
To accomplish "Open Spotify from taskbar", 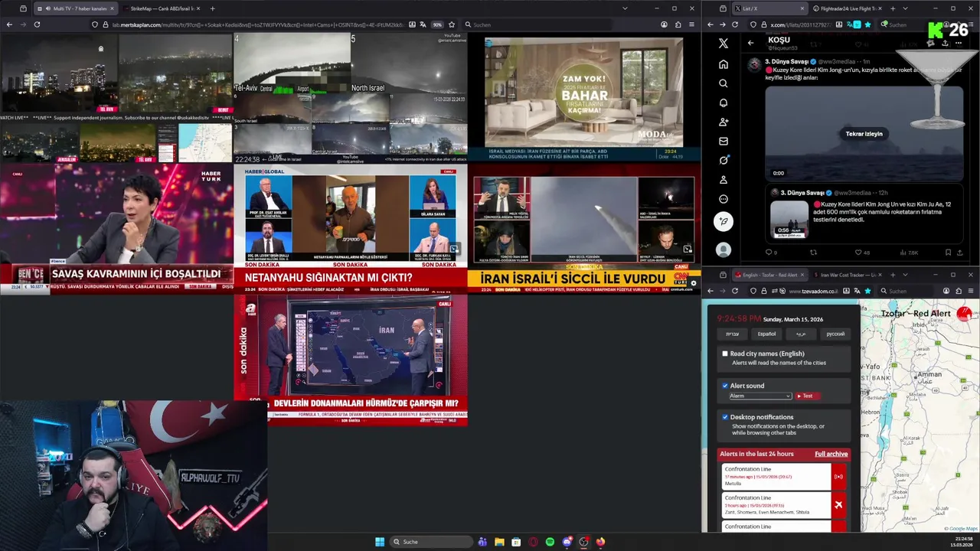I will 550,542.
